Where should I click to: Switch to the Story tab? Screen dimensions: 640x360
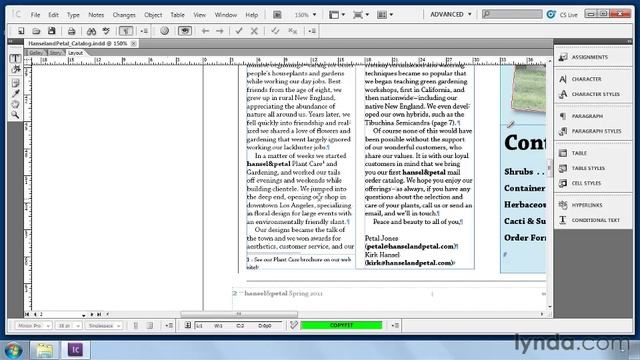point(56,53)
